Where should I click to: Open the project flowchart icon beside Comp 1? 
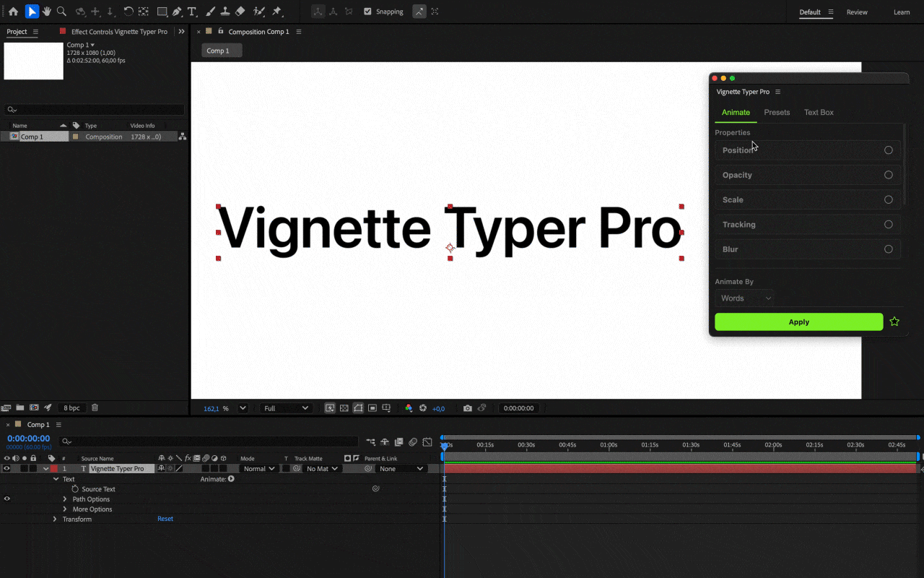pos(183,137)
